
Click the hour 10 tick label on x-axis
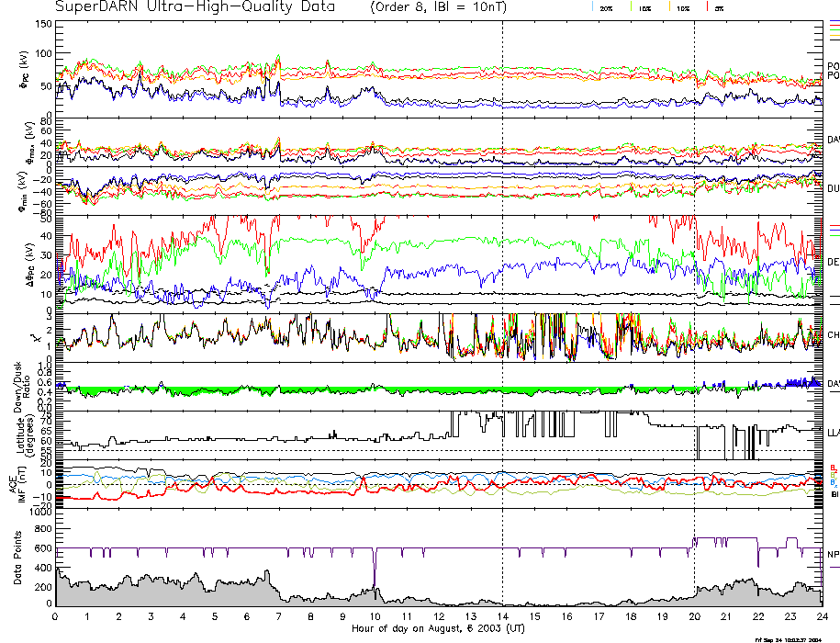point(375,616)
